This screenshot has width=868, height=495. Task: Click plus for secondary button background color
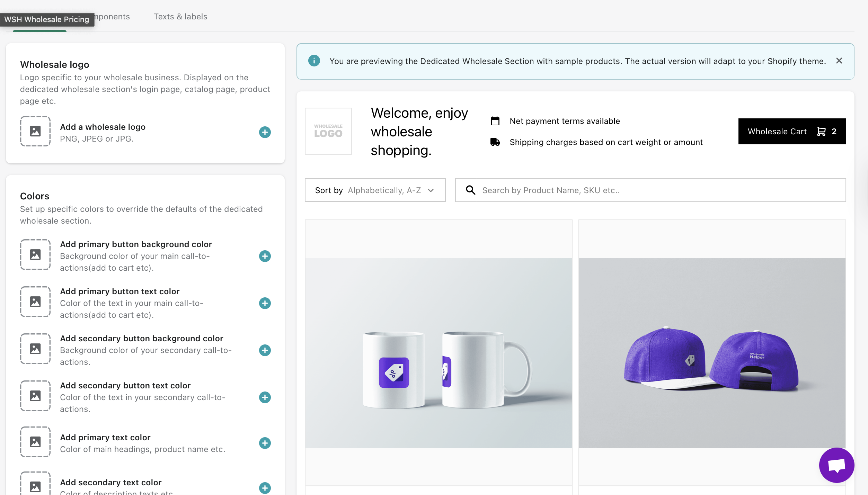[265, 350]
